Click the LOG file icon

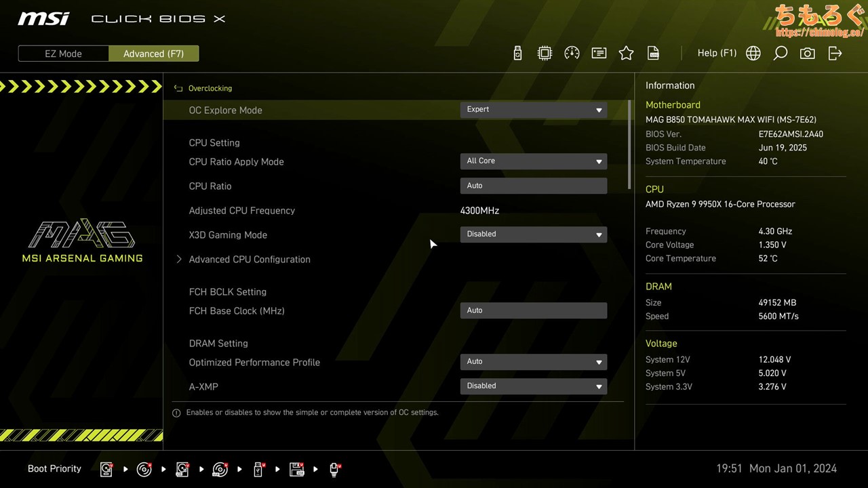pyautogui.click(x=653, y=54)
